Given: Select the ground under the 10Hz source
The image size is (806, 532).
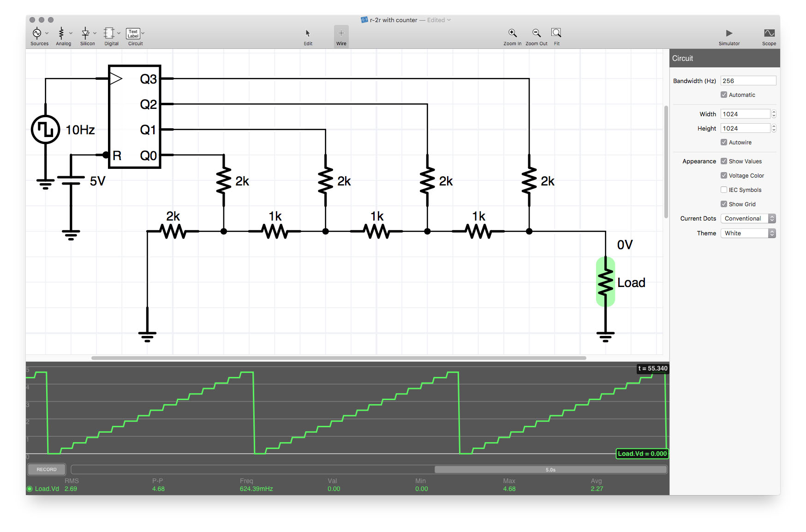Looking at the screenshot, I should click(x=45, y=184).
